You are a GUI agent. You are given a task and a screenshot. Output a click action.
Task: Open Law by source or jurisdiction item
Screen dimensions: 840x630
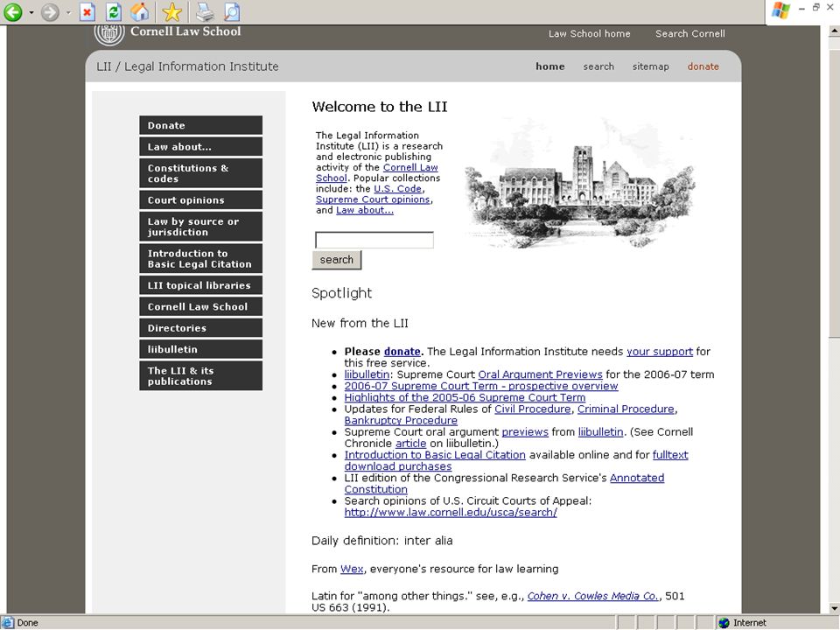(201, 227)
